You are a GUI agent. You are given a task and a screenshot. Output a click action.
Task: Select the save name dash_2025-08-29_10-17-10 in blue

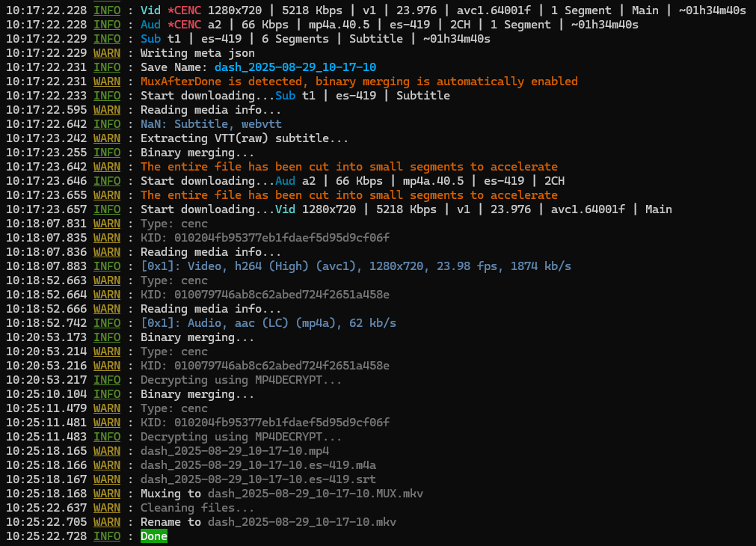(295, 67)
